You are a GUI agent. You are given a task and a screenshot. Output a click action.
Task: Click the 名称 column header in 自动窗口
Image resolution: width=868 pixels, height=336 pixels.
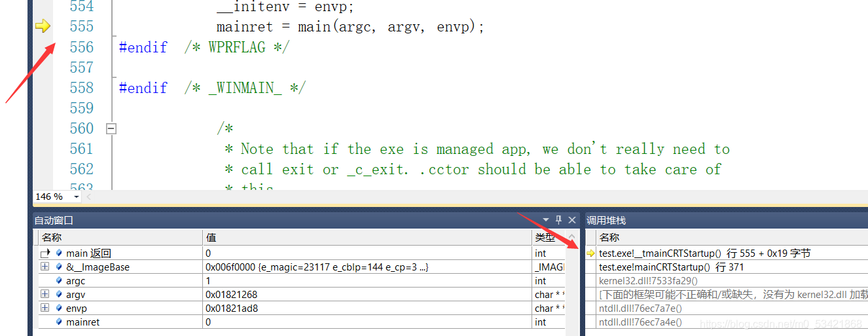point(120,238)
